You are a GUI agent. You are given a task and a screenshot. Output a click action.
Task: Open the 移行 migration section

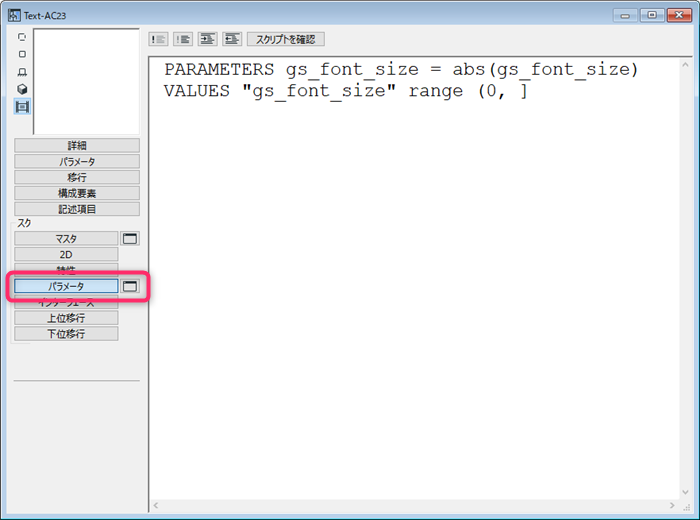77,177
